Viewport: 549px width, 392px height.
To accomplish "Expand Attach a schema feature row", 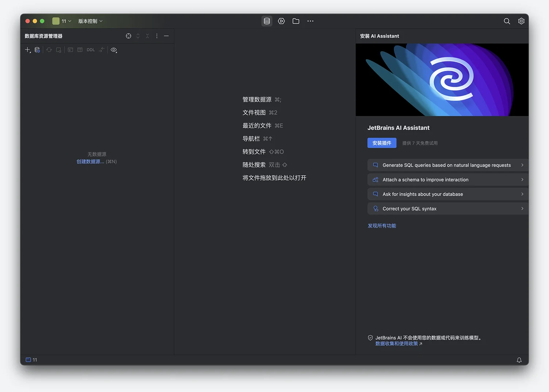I will click(x=448, y=180).
